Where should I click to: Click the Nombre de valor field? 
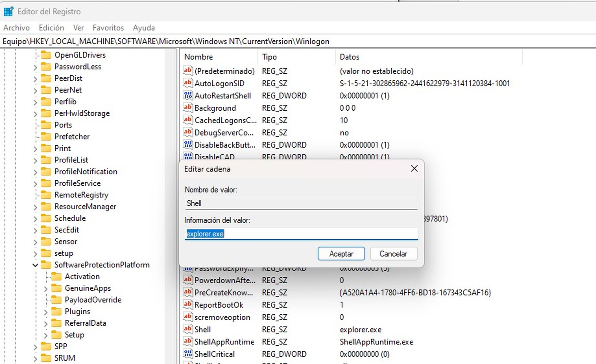[301, 203]
